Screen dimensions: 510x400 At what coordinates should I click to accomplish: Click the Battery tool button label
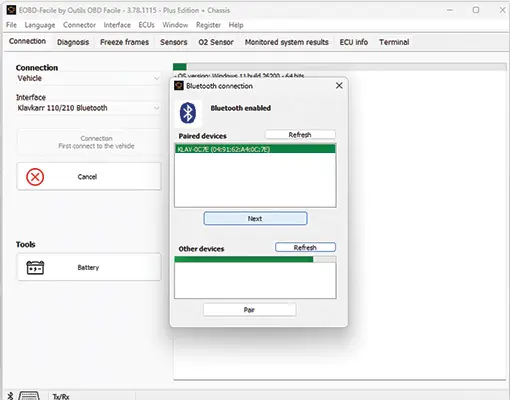point(88,267)
